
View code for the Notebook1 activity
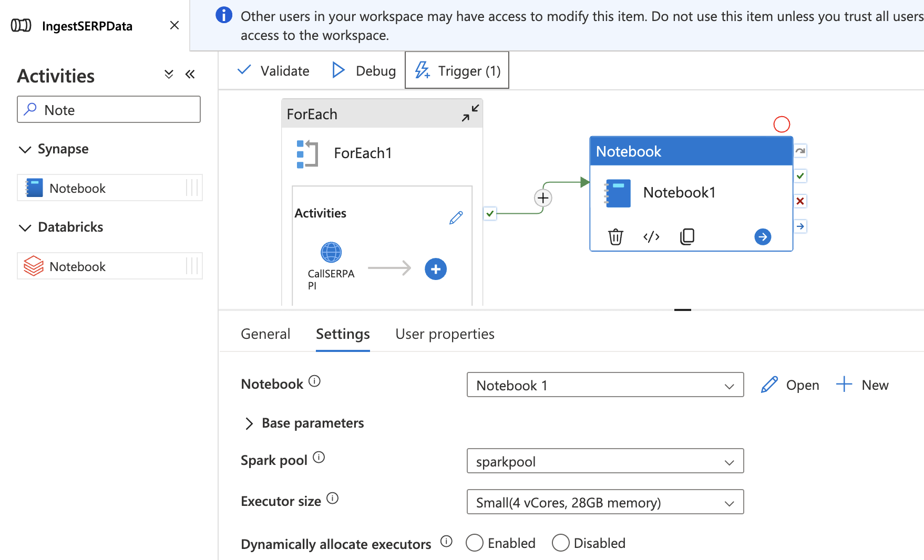[651, 237]
